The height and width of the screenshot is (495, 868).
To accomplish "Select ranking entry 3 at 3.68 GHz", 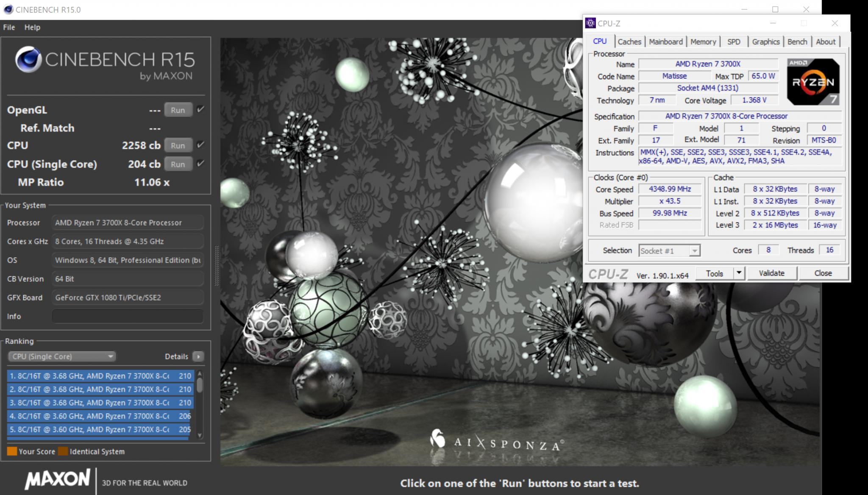I will point(100,403).
